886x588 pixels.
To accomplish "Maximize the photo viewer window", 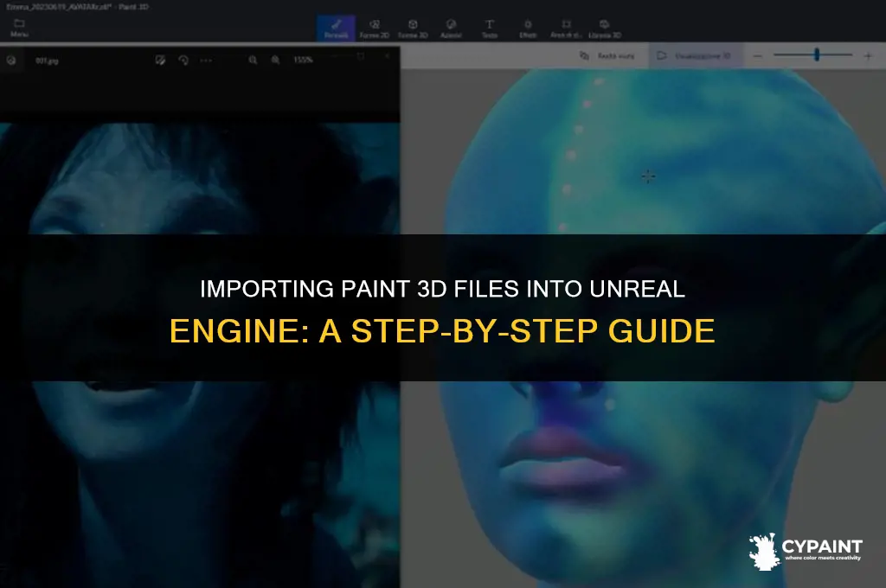I will click(x=361, y=56).
